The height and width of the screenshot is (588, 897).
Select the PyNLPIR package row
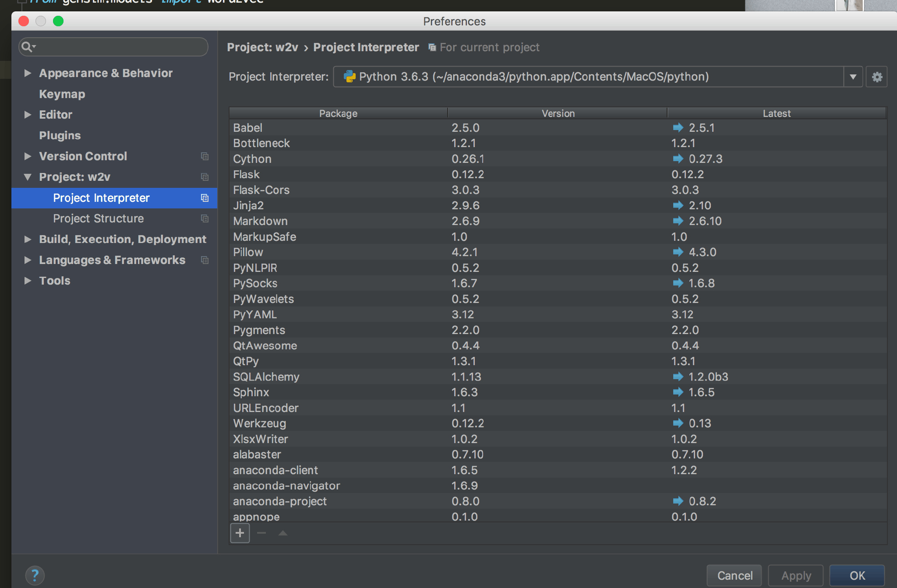[558, 268]
